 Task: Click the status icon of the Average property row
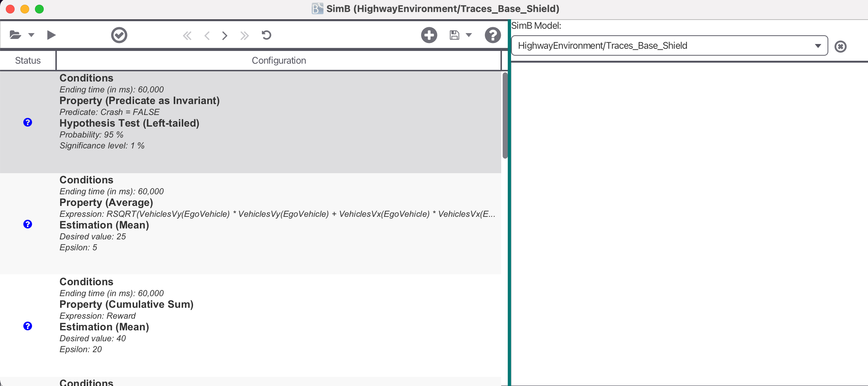click(x=28, y=224)
